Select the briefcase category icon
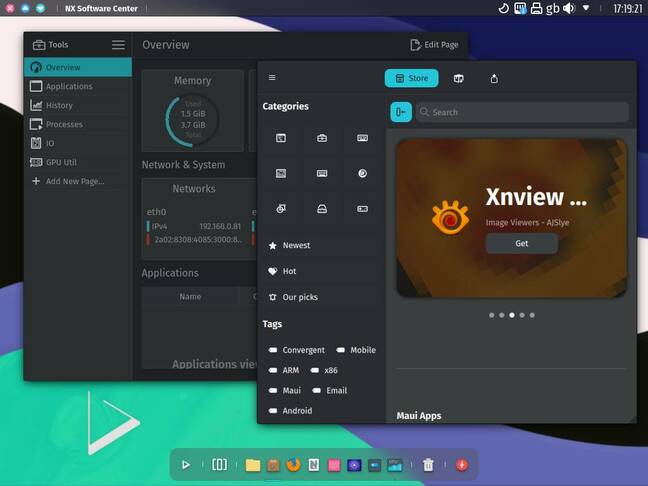This screenshot has height=486, width=648. coord(322,138)
